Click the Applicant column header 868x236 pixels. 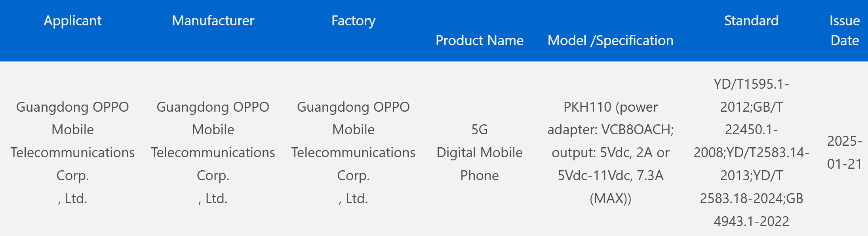72,21
